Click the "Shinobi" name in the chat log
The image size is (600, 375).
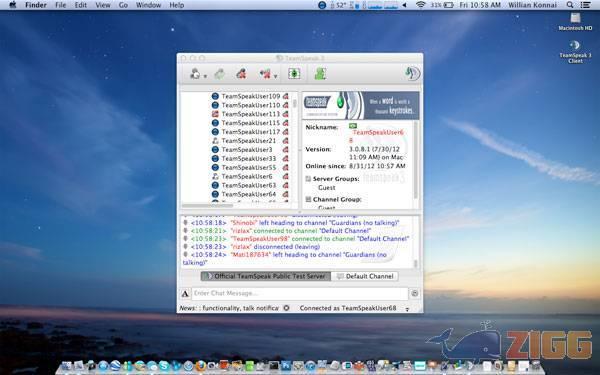pyautogui.click(x=244, y=223)
